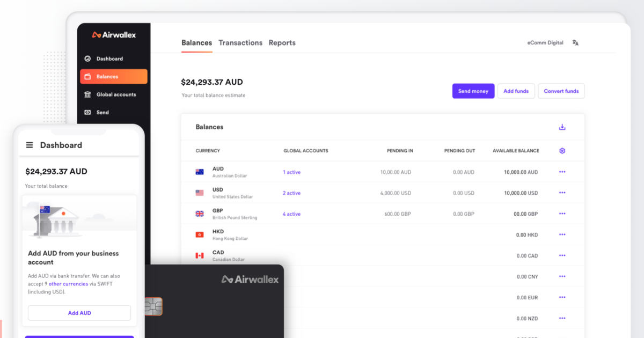Click the '10,00.00 AUD' pending in value
The height and width of the screenshot is (338, 644).
[396, 172]
